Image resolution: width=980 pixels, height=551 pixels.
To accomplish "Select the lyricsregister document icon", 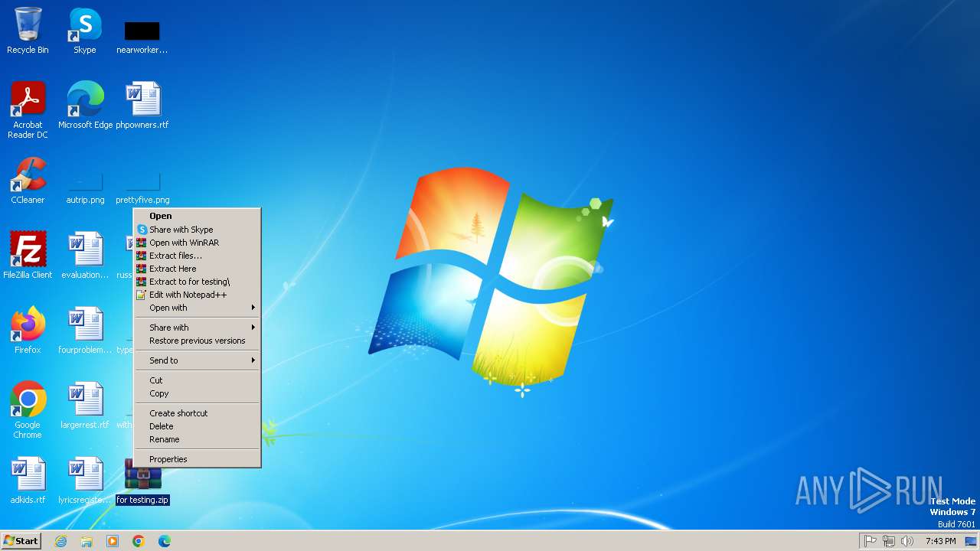I will pyautogui.click(x=85, y=480).
